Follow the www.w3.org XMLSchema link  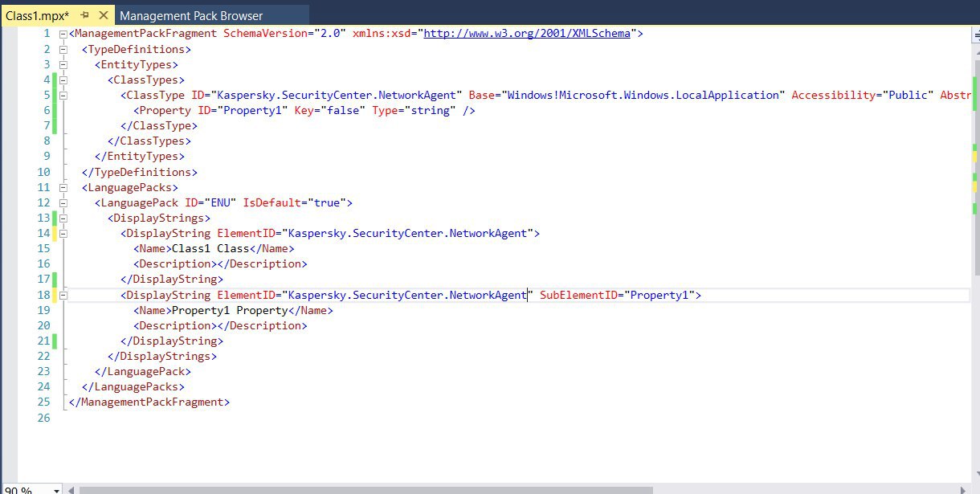(x=528, y=34)
